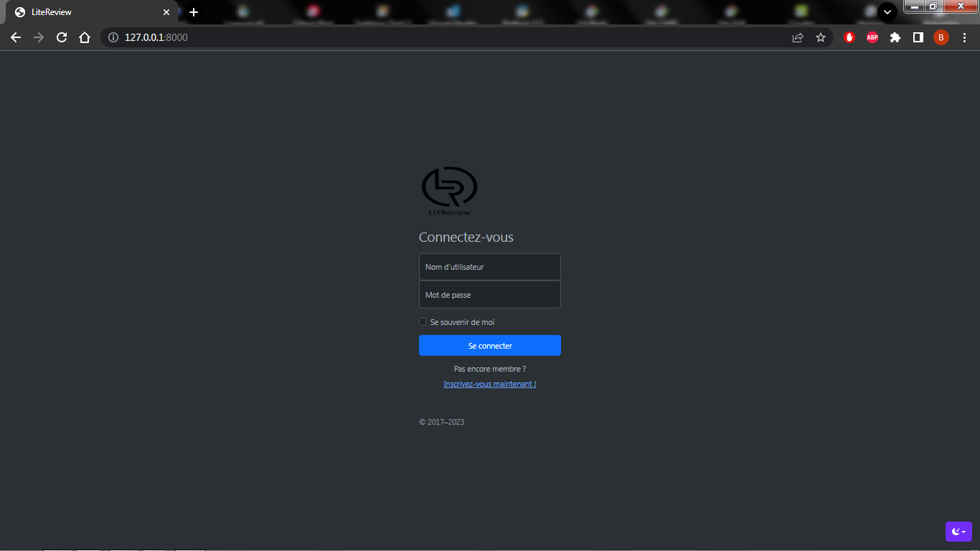Click the address bar URL 127.0.0.1:8000
Screen dimensions: 980x551
pyautogui.click(x=156, y=37)
